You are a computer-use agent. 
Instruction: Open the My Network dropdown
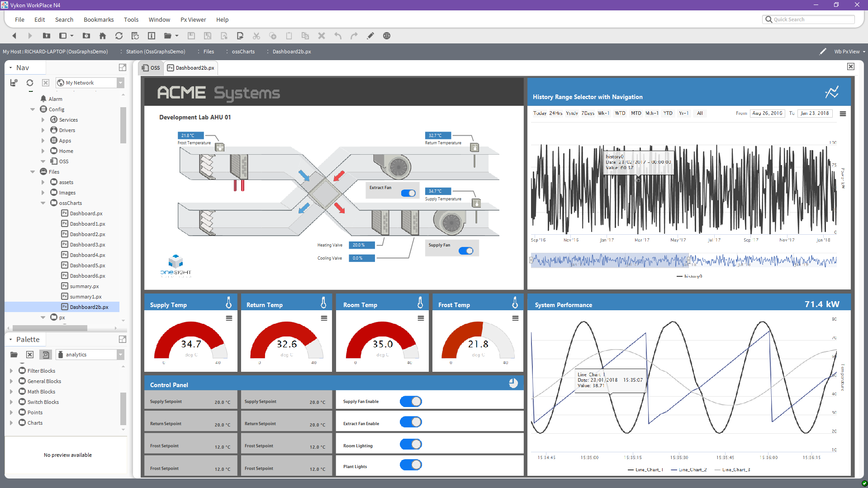(x=120, y=83)
